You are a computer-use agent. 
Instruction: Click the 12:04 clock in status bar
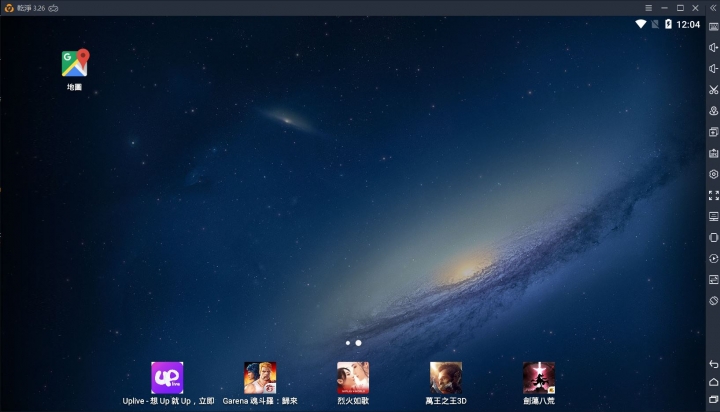[688, 24]
